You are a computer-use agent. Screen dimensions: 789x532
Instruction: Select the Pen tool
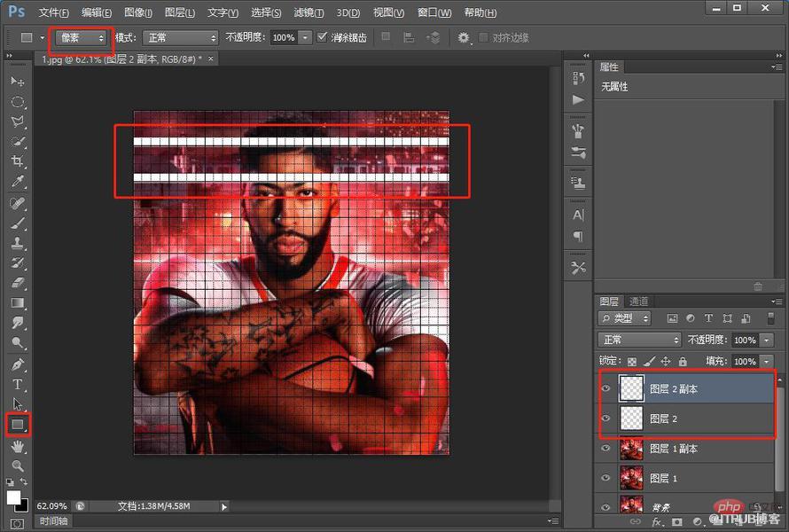pos(18,364)
